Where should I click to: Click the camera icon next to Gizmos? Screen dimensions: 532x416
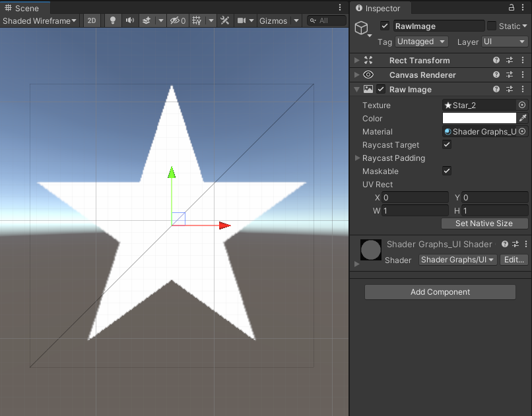[242, 20]
